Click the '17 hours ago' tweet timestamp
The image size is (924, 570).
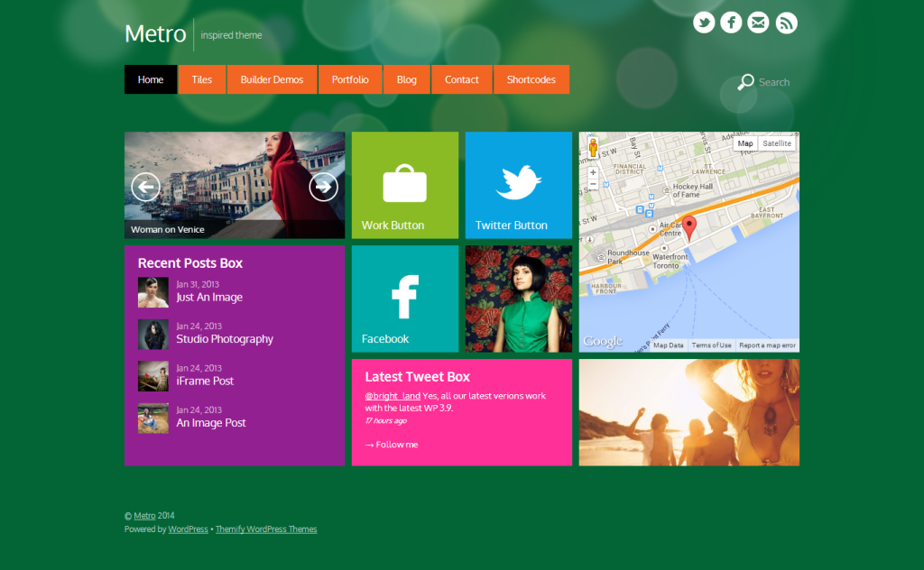tap(385, 420)
